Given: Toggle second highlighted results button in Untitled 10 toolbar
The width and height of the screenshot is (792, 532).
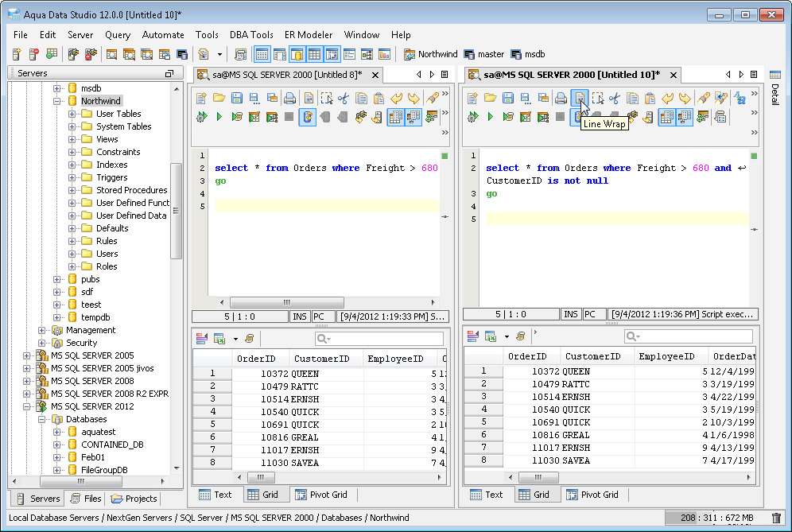Looking at the screenshot, I should [x=685, y=117].
